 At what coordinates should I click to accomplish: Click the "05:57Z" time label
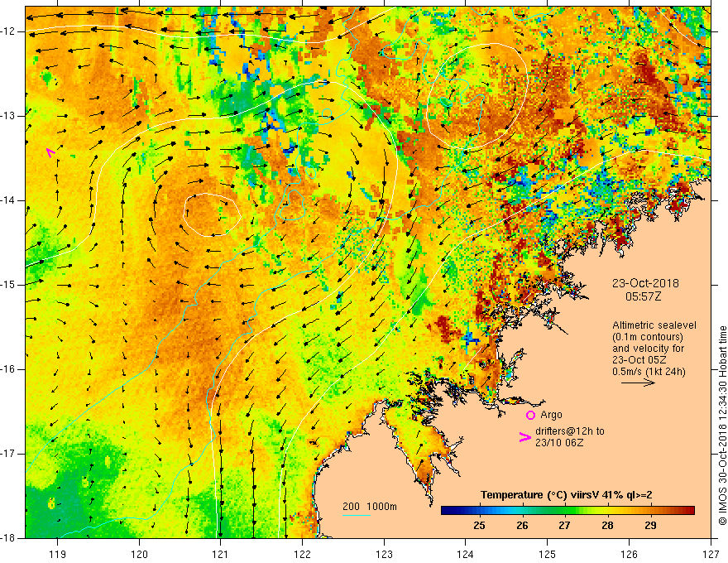[643, 296]
